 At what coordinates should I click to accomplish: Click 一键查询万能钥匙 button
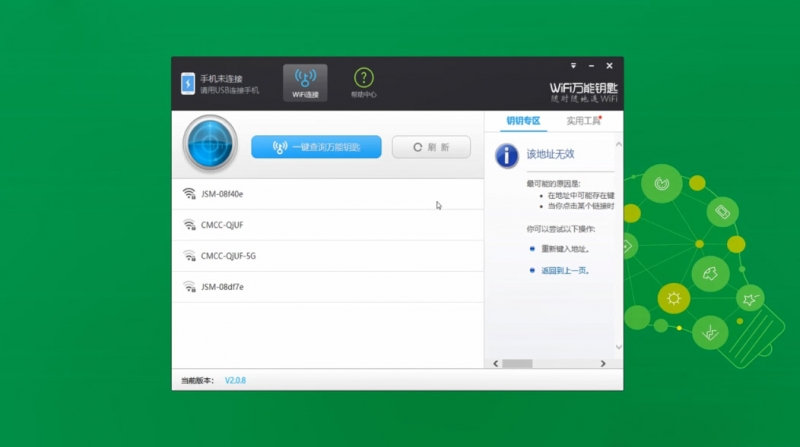point(316,147)
